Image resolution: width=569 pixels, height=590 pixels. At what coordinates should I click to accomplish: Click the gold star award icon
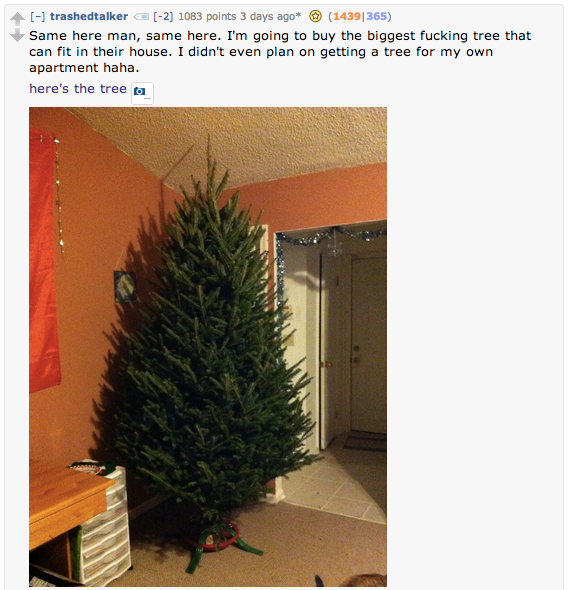tap(315, 16)
